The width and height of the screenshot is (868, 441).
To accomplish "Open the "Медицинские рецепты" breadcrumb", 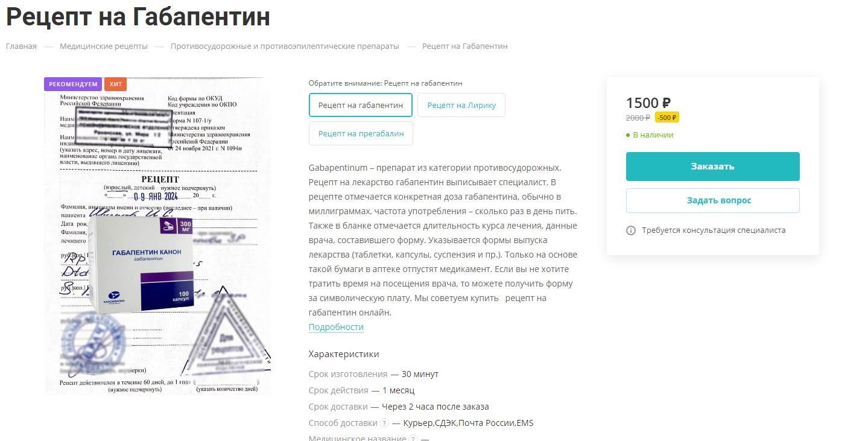I will coord(104,46).
